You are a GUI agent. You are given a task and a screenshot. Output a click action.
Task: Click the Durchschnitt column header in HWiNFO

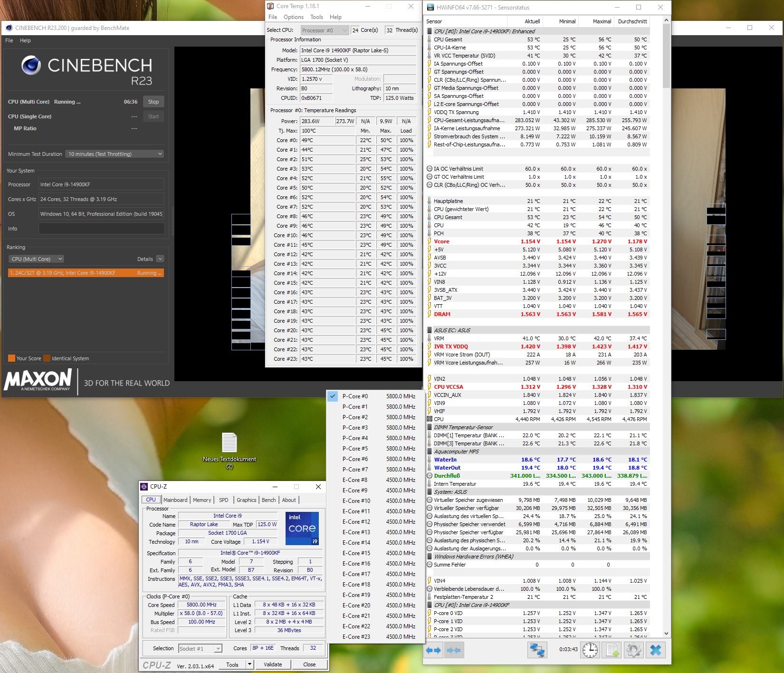632,21
